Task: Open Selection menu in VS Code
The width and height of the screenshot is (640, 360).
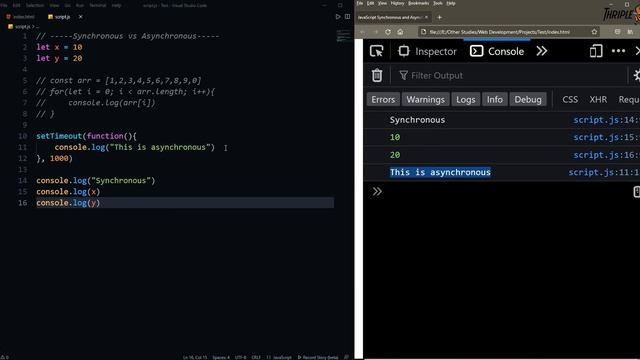Action: click(35, 5)
